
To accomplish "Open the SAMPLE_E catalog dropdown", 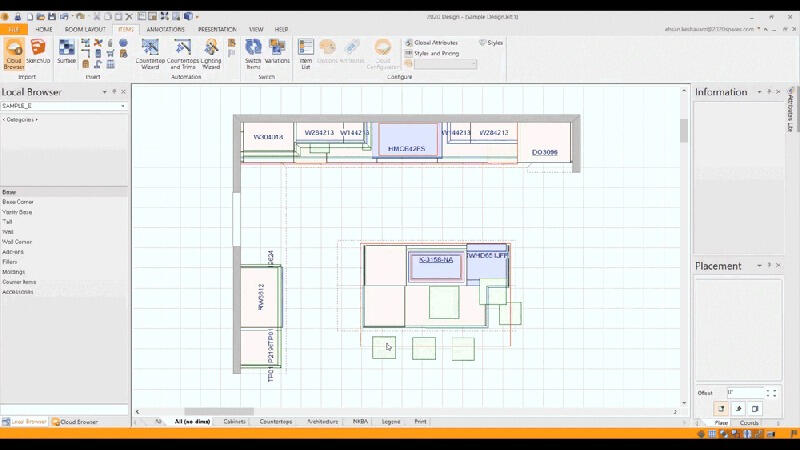I will pyautogui.click(x=123, y=105).
